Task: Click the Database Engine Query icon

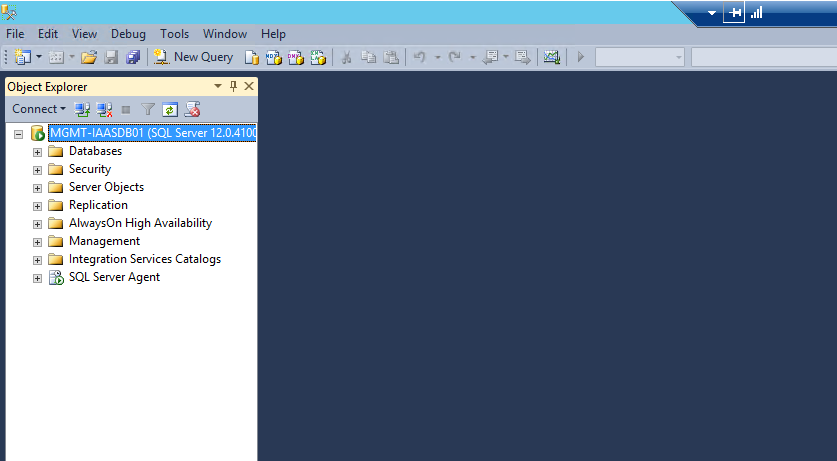Action: point(251,57)
